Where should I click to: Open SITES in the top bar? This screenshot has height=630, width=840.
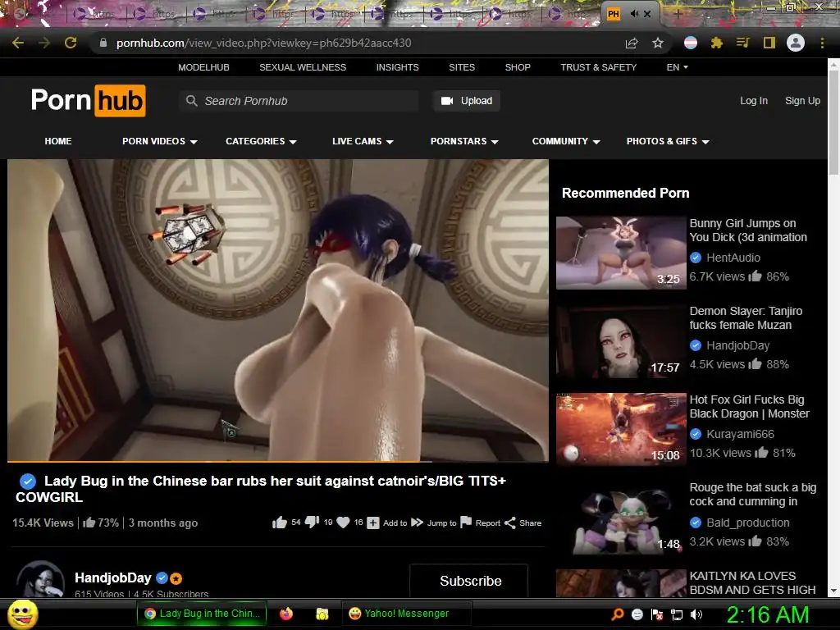tap(462, 67)
